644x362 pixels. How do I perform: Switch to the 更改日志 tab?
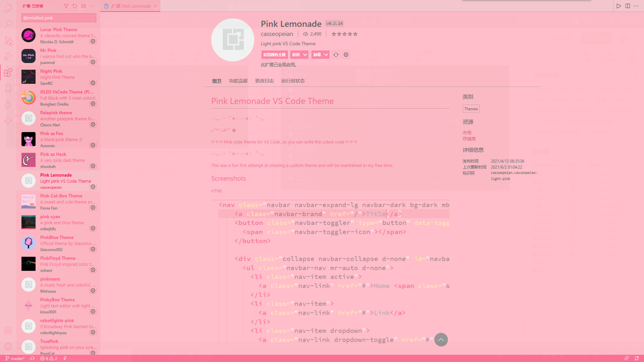tap(264, 81)
